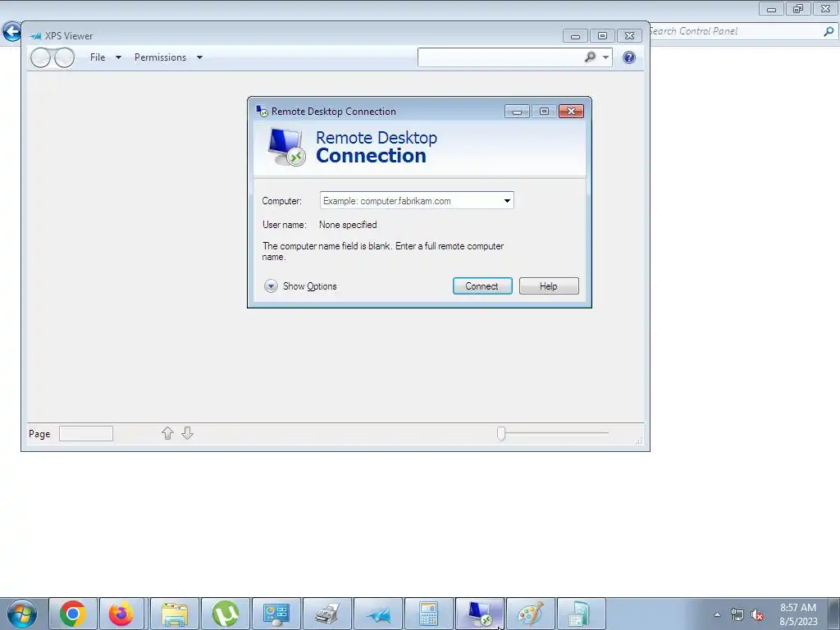Click the muted volume tray icon
This screenshot has height=630, width=840.
(757, 614)
